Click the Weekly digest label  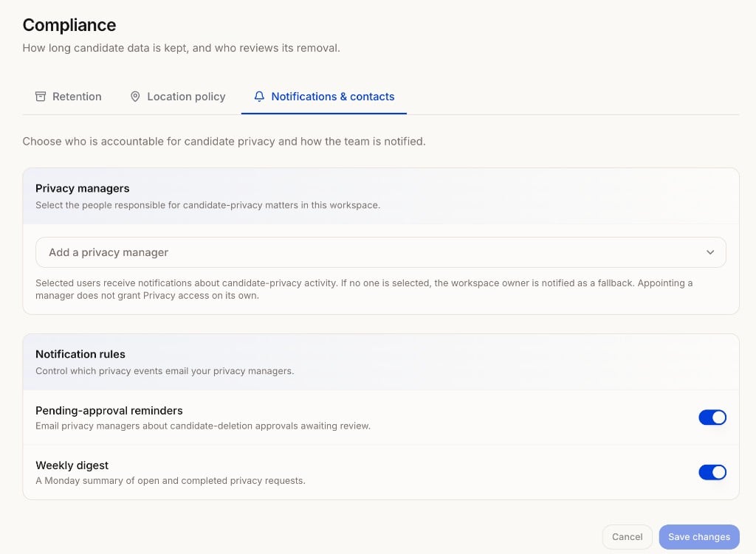tap(72, 465)
